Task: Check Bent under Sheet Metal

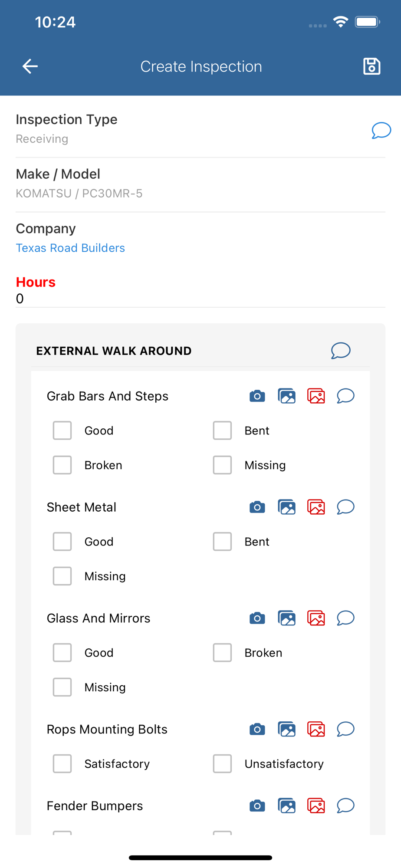Action: 222,542
